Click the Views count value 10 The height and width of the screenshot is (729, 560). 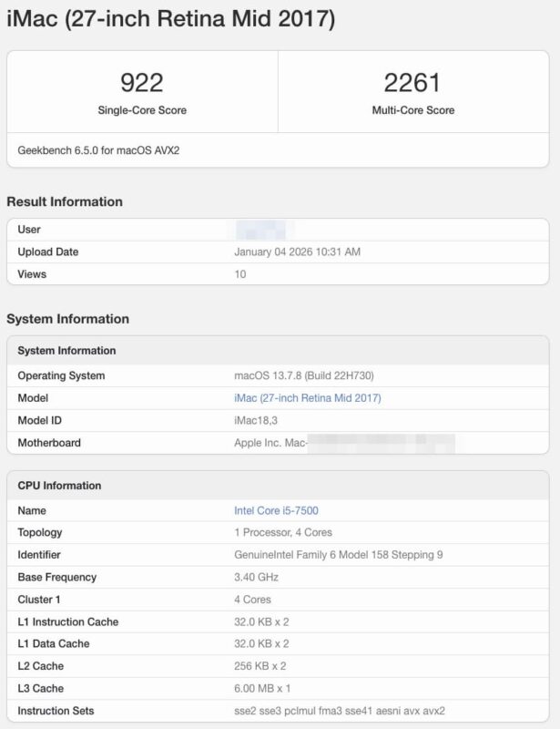pos(240,274)
